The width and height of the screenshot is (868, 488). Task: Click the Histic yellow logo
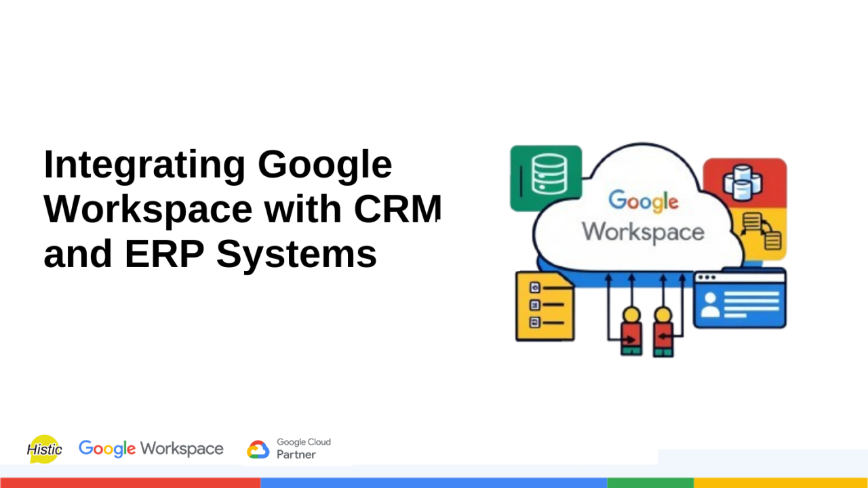[x=44, y=449]
